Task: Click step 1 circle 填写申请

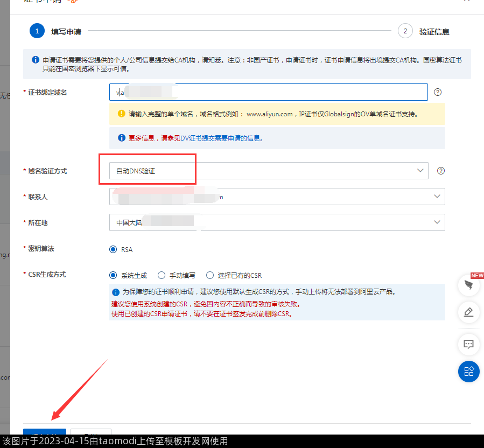Action: pyautogui.click(x=37, y=31)
